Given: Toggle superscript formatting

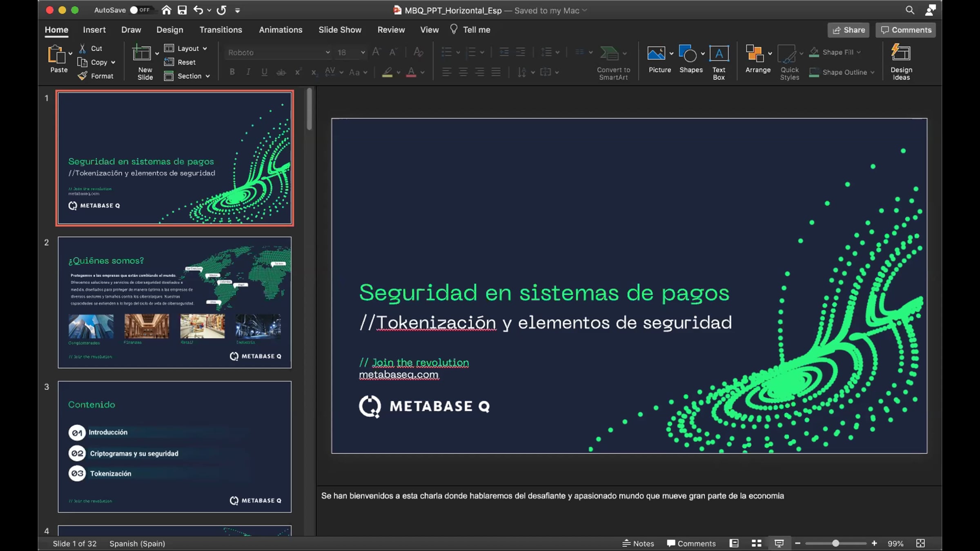Looking at the screenshot, I should click(298, 72).
